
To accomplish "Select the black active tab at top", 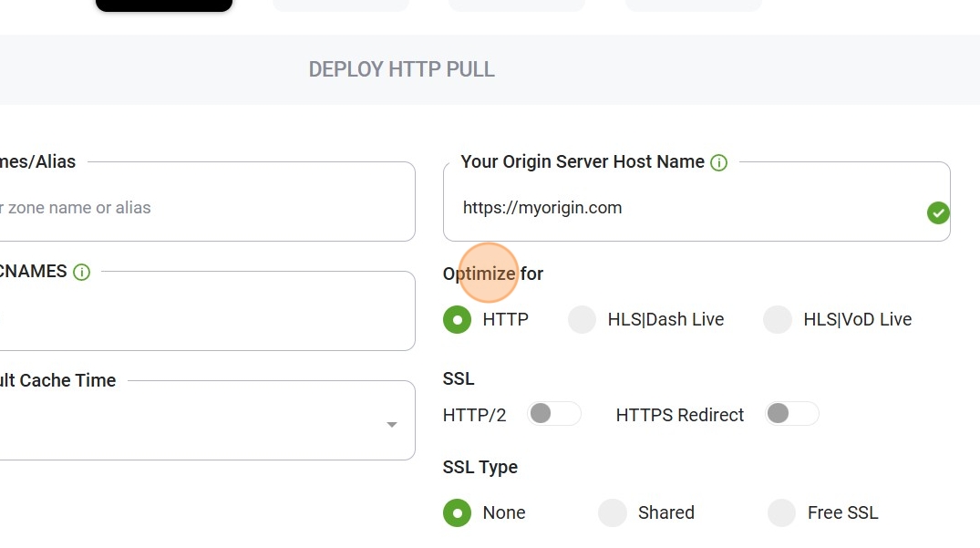I will coord(164,5).
